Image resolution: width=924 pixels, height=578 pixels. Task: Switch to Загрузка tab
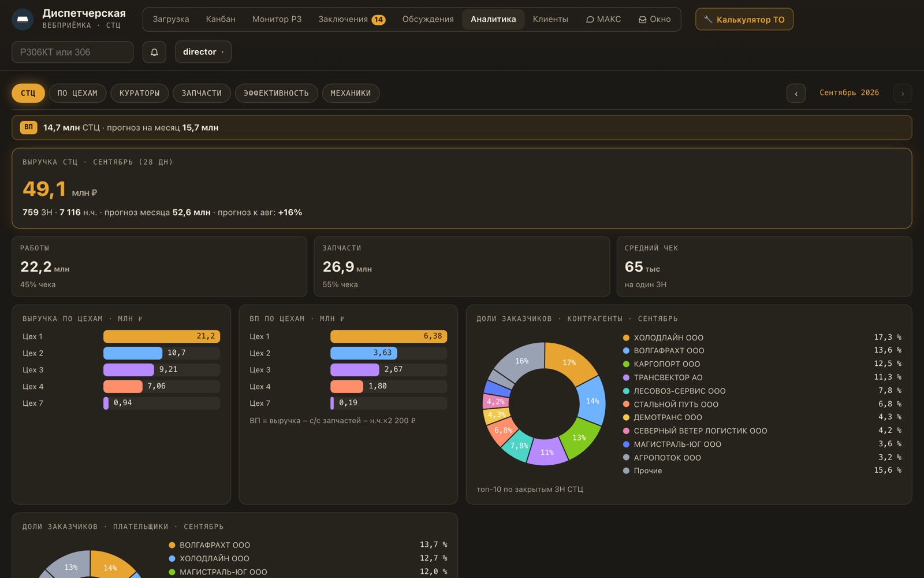(170, 19)
